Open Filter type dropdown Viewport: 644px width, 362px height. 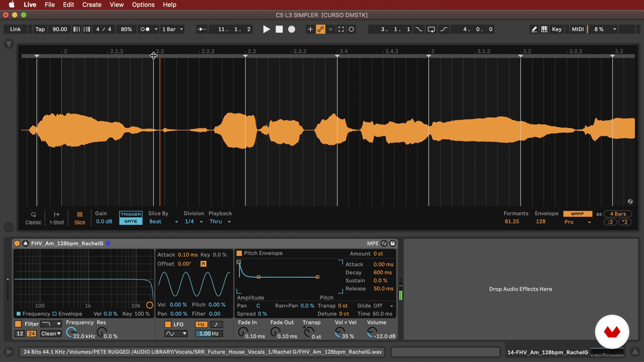click(x=51, y=324)
